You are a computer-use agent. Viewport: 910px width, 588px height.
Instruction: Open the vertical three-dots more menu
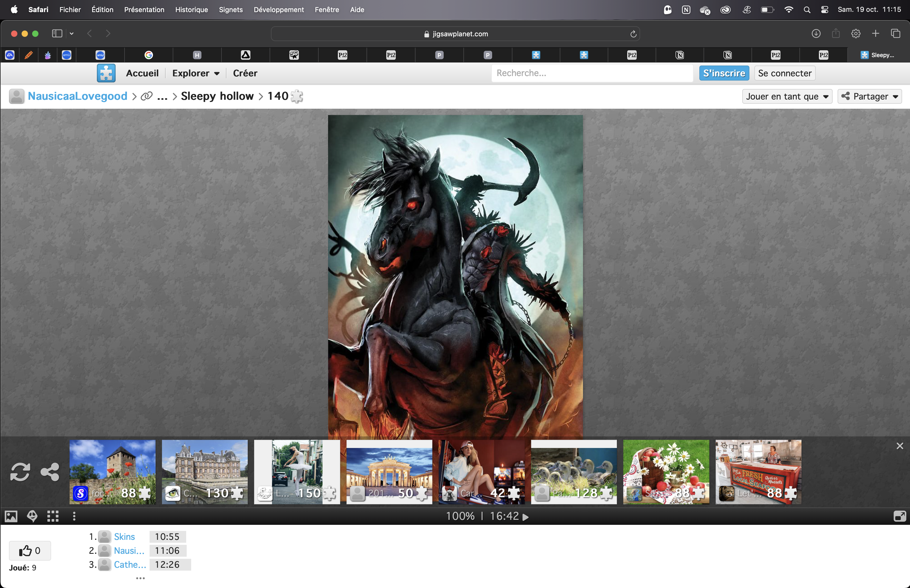(x=74, y=517)
